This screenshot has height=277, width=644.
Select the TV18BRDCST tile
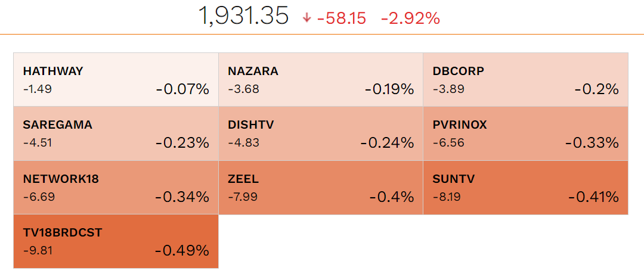click(116, 241)
